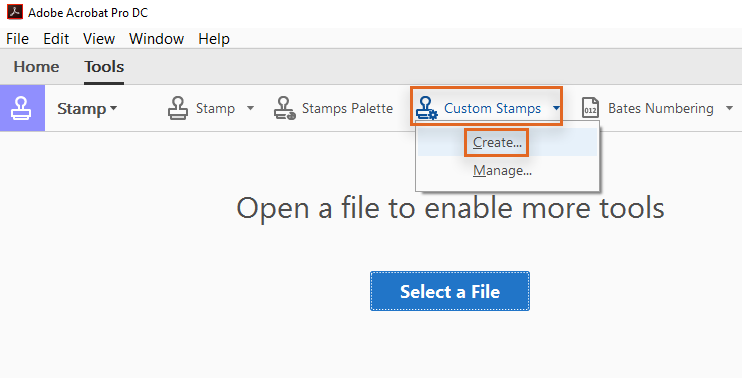Expand the Stamp tool name dropdown

(x=114, y=108)
